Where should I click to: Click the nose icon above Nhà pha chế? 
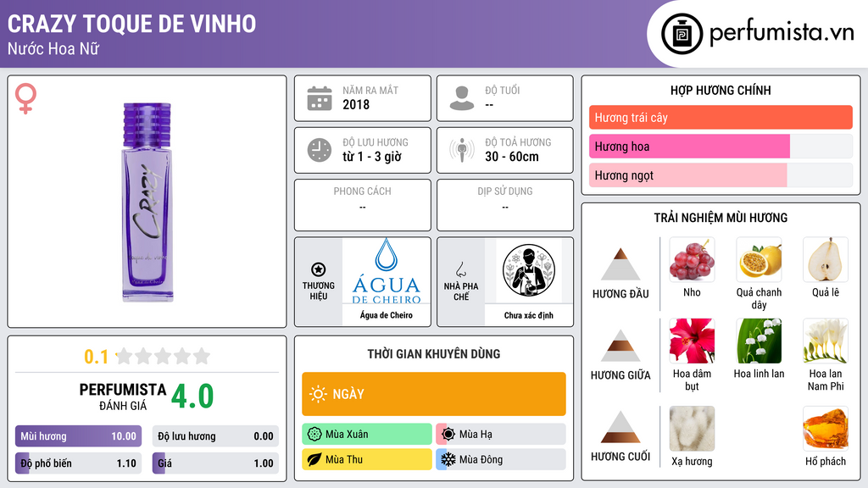pos(460,269)
